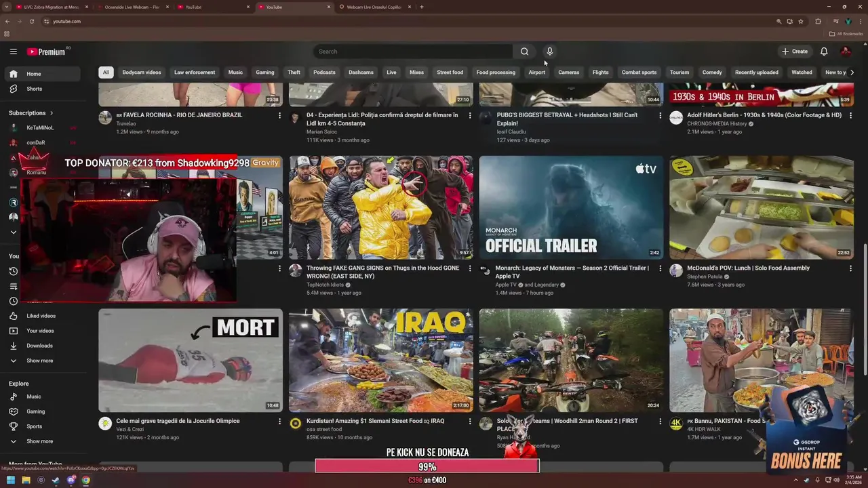Open the account avatar menu
The image size is (868, 488).
pyautogui.click(x=846, y=52)
